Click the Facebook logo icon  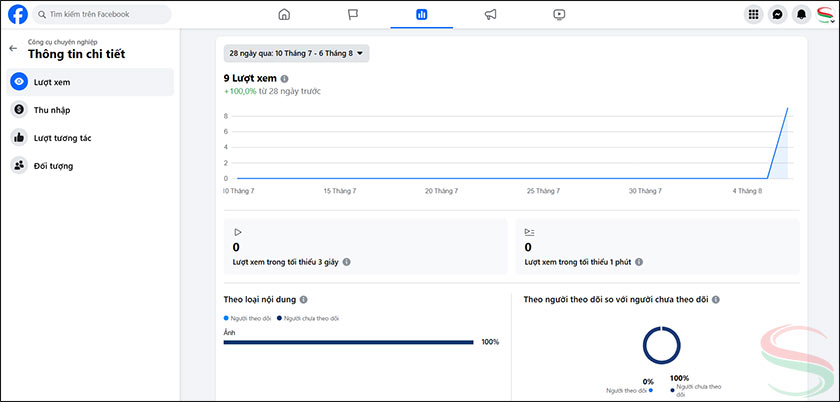[17, 15]
